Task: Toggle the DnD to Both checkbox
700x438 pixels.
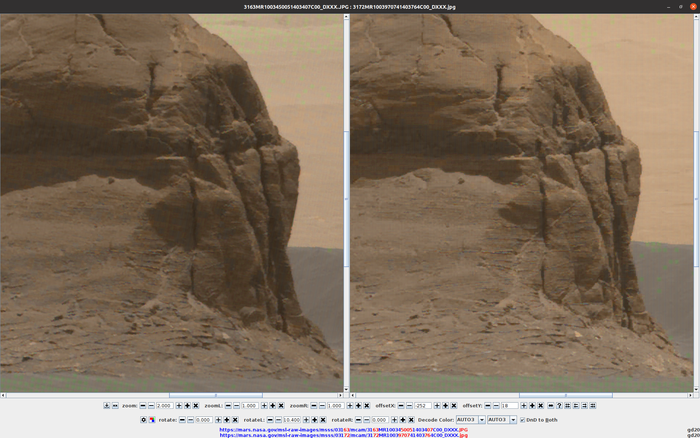Action: pos(525,420)
